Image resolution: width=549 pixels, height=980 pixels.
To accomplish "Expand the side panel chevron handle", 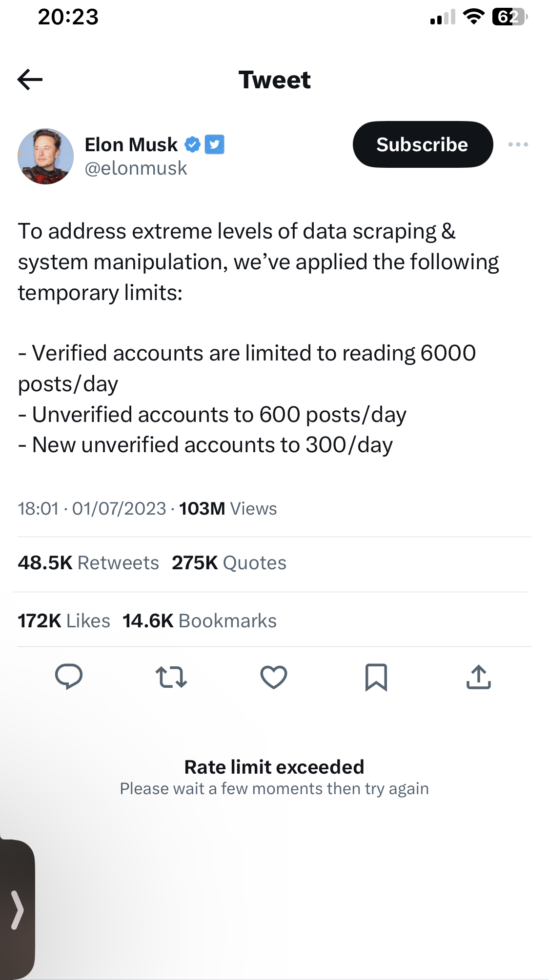I will 17,910.
